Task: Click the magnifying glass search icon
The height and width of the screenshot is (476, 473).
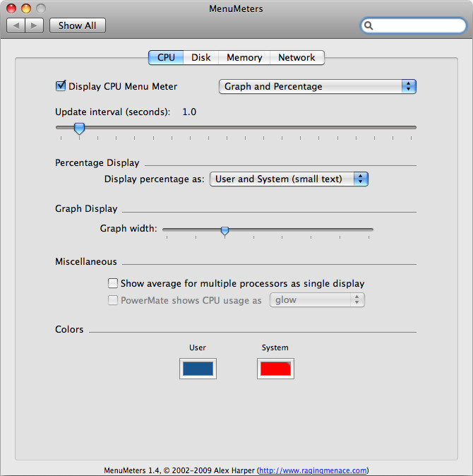Action: [369, 25]
